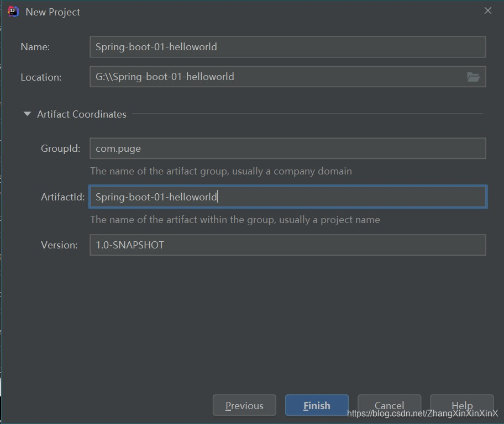
Task: Click the Artifact Coordinates heading text
Action: click(82, 114)
